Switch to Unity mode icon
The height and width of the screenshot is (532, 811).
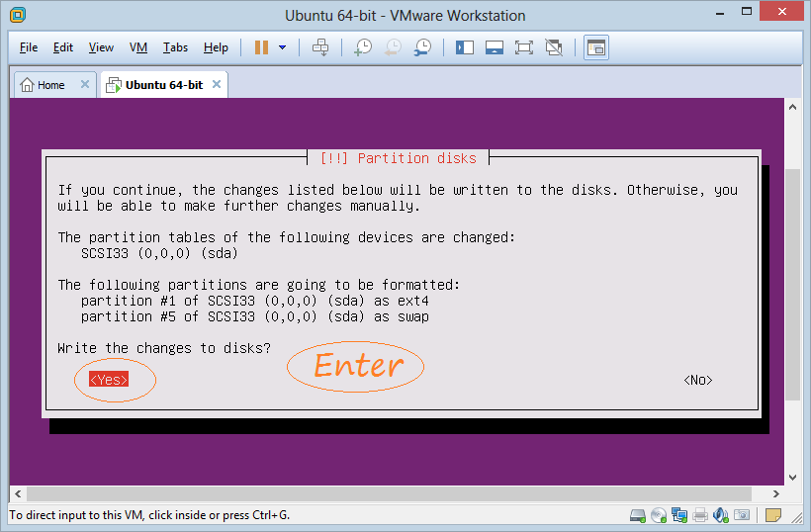pyautogui.click(x=554, y=47)
